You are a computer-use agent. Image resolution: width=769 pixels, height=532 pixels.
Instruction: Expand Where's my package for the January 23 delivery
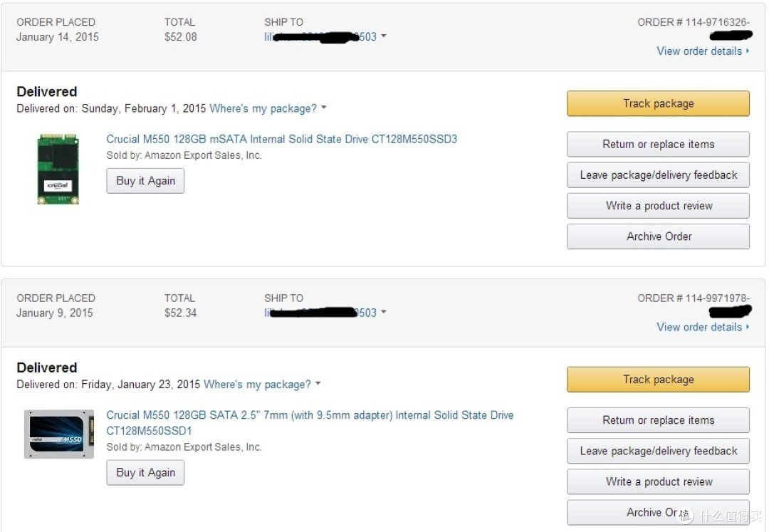(x=262, y=385)
